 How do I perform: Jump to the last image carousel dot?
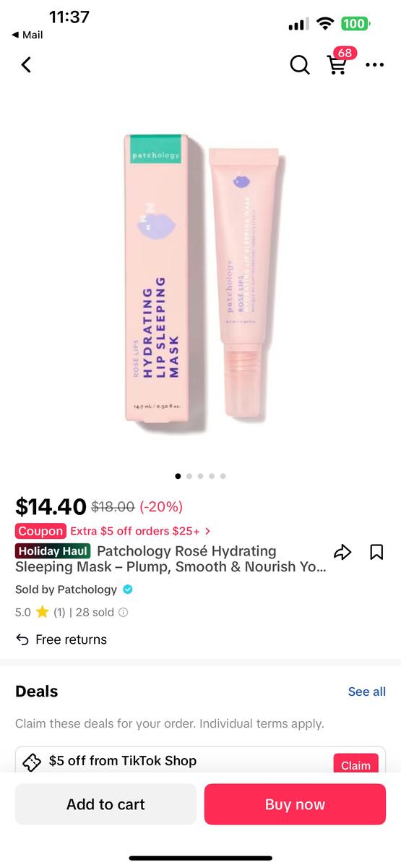click(223, 476)
